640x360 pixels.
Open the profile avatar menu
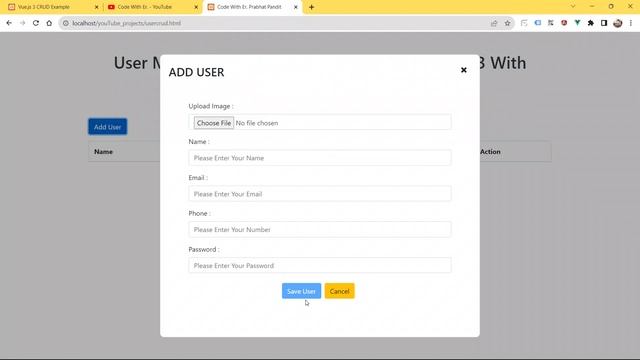(618, 23)
